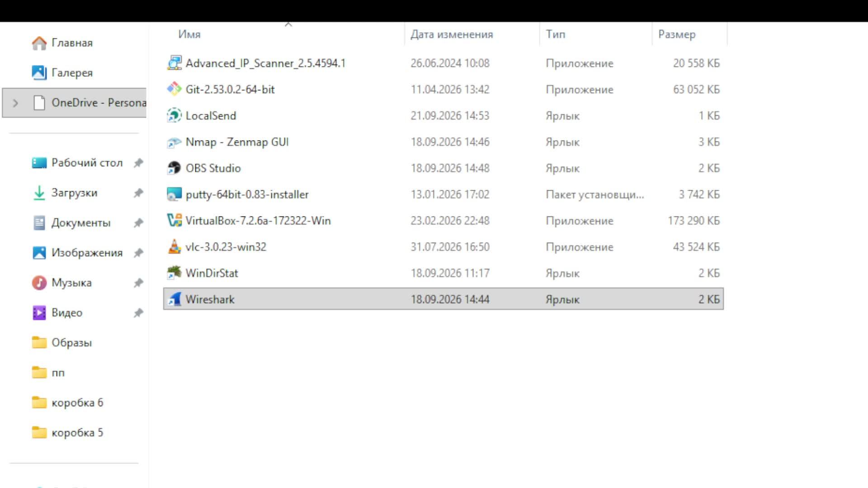This screenshot has height=488, width=868.
Task: Unpin Изображения using its pin icon
Action: tap(138, 253)
